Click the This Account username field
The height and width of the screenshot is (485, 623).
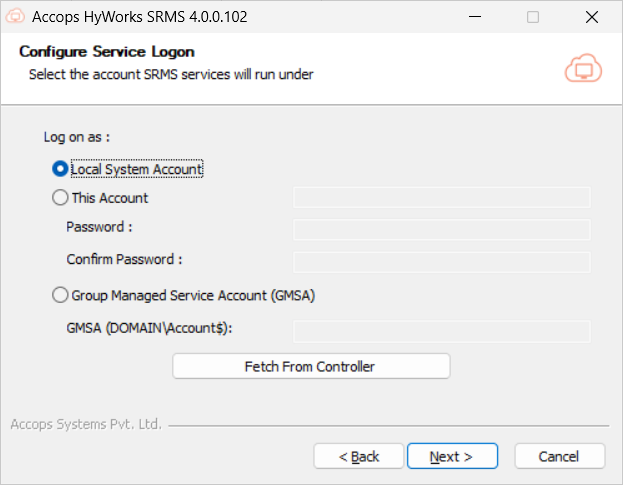click(441, 198)
